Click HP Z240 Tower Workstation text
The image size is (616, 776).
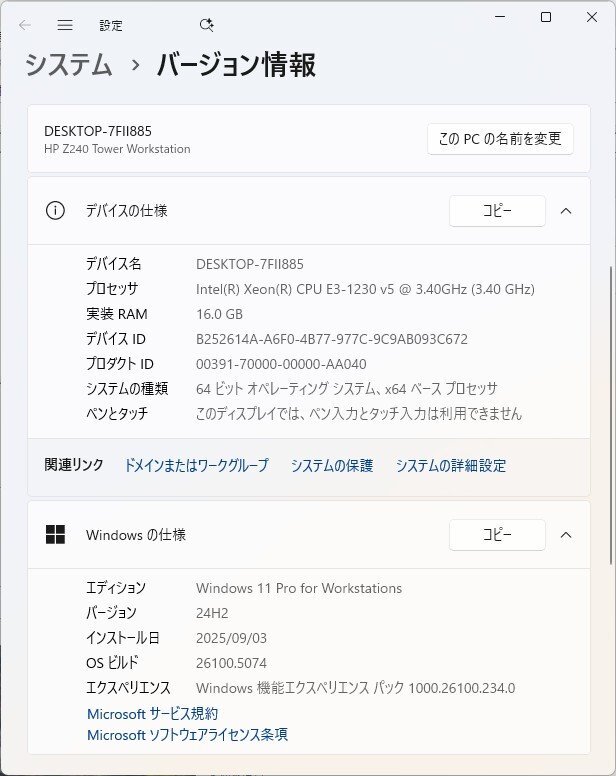point(117,149)
